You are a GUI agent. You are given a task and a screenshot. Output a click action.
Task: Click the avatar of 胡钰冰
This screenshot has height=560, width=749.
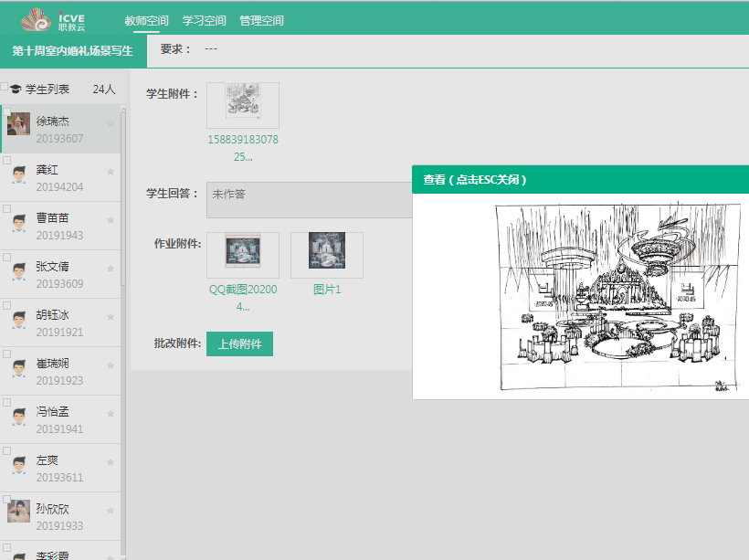19,321
